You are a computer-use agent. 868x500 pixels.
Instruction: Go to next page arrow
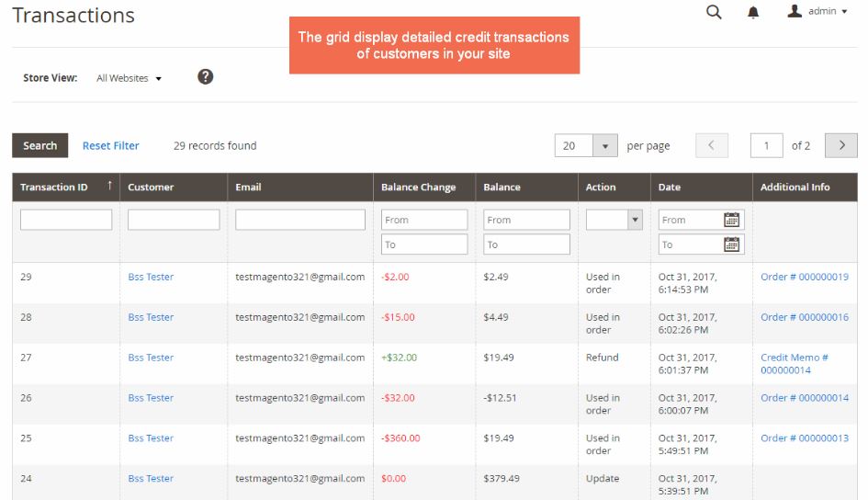tap(840, 145)
